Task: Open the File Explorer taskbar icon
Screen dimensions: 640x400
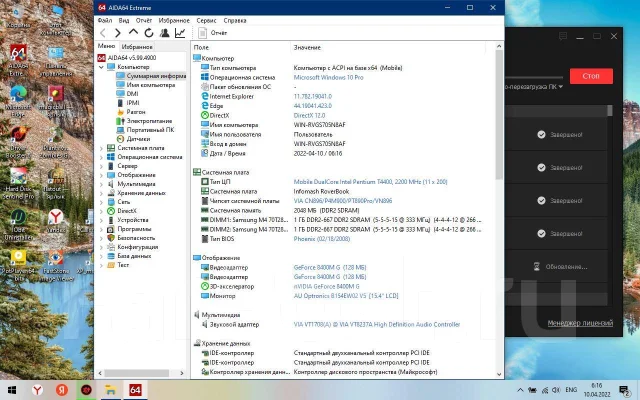Action: tap(111, 390)
